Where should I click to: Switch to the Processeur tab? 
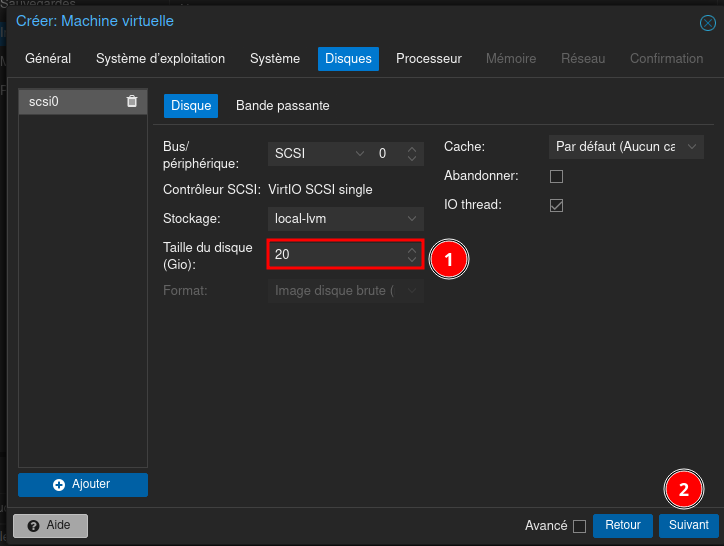[x=428, y=59]
